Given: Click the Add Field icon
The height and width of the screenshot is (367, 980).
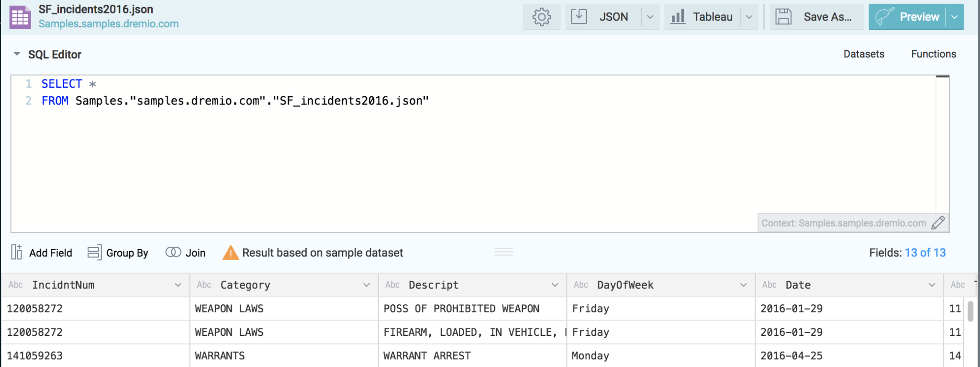Looking at the screenshot, I should [17, 252].
